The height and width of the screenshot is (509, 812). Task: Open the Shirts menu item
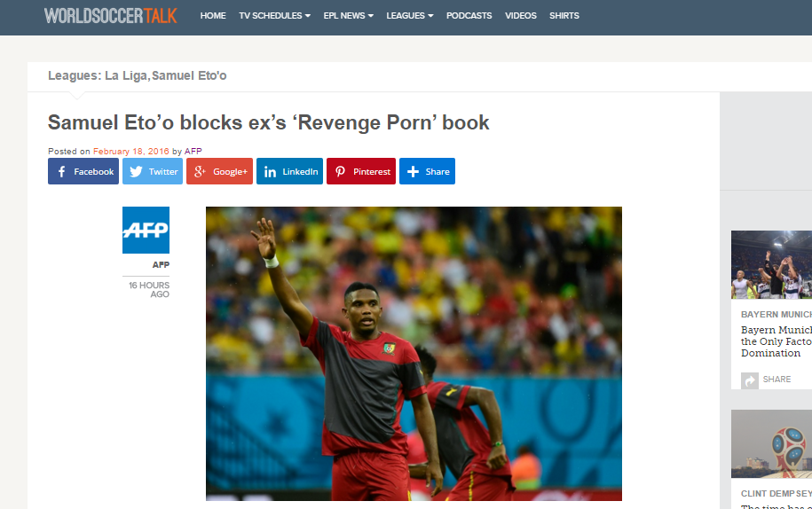click(x=564, y=16)
